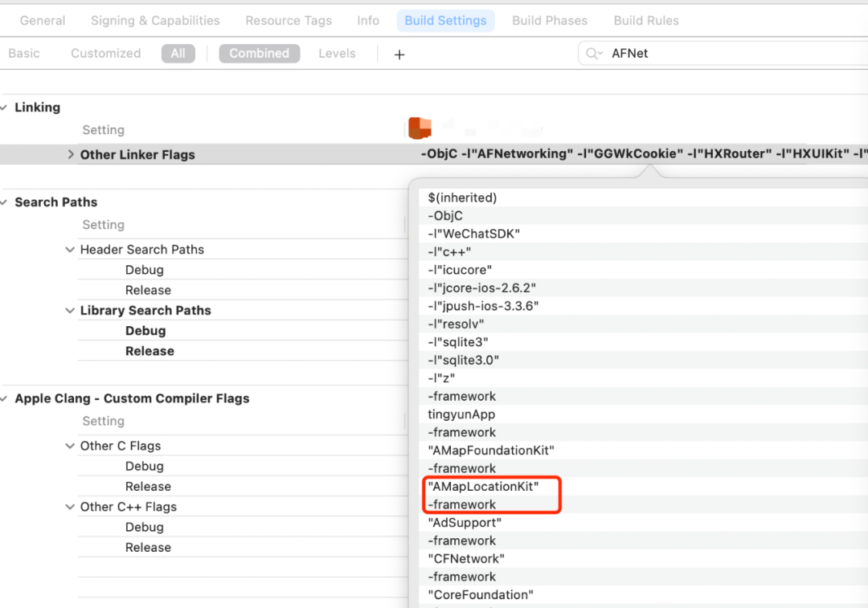Select the -ObjC flag entry in popover list

point(643,216)
